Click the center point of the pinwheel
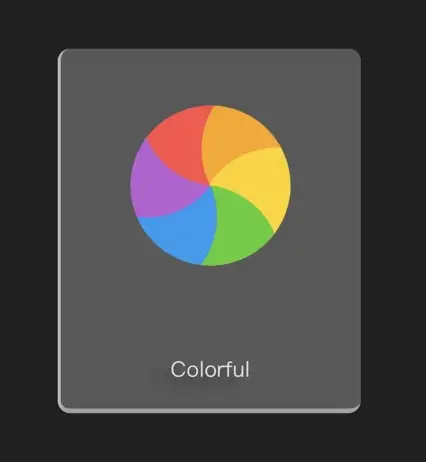Viewport: 426px width, 462px height. click(210, 185)
